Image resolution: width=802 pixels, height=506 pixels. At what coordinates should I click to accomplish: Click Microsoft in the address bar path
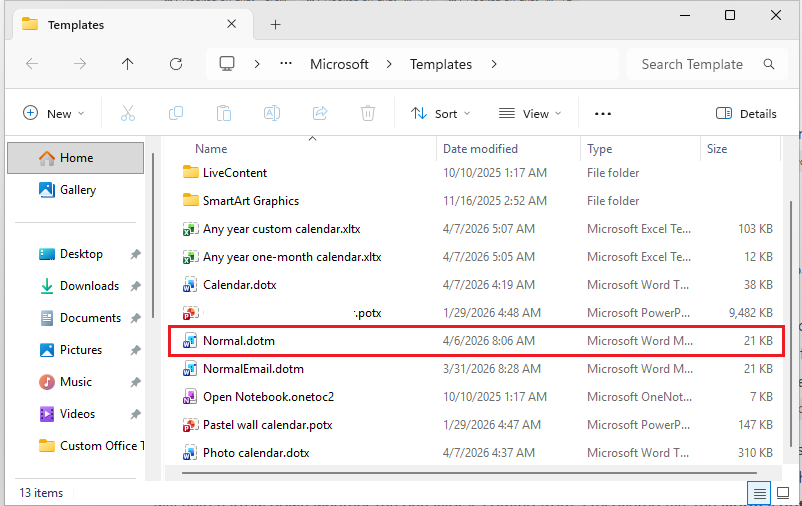point(339,64)
